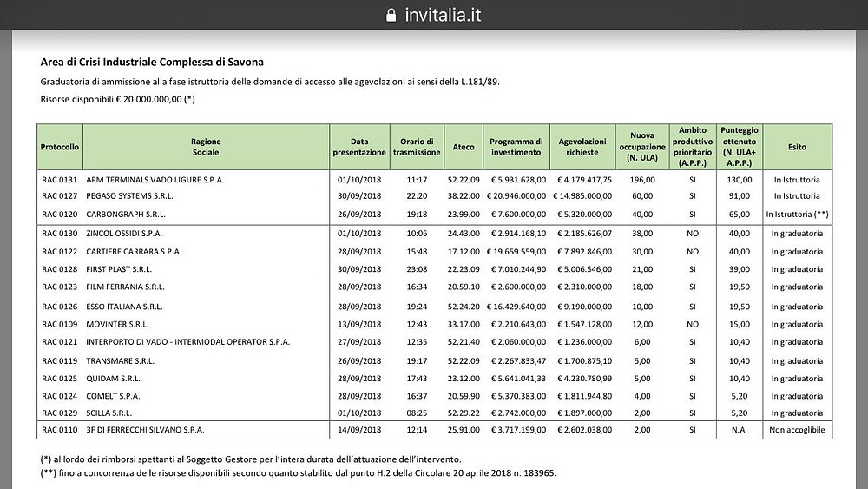Click investment '€ 20.946.000,00' for Pegaso

coord(516,196)
